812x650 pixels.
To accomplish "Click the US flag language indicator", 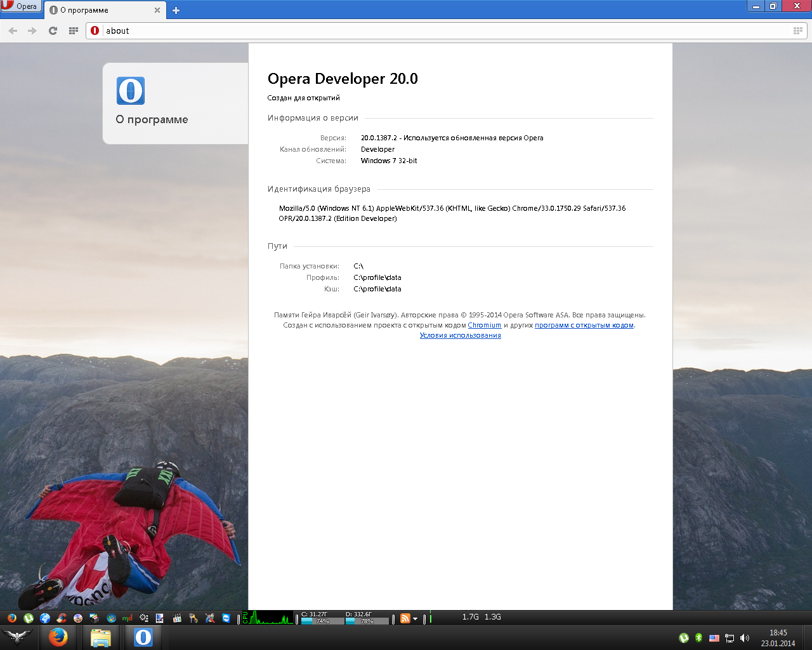I will pos(714,638).
